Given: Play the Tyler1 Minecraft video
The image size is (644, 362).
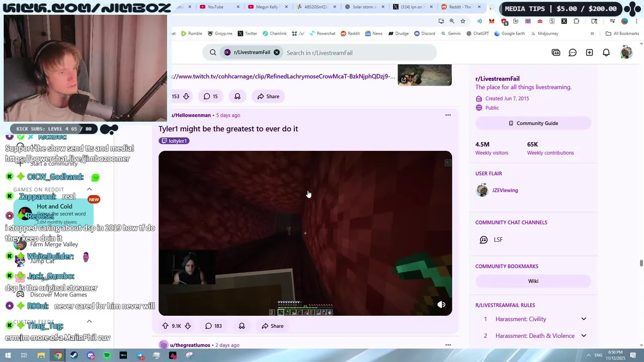Looking at the screenshot, I should pos(305,233).
